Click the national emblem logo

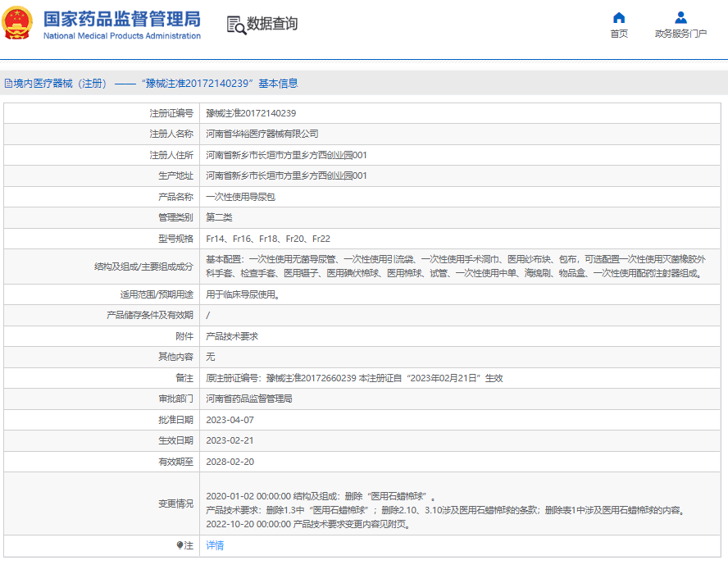tap(18, 23)
